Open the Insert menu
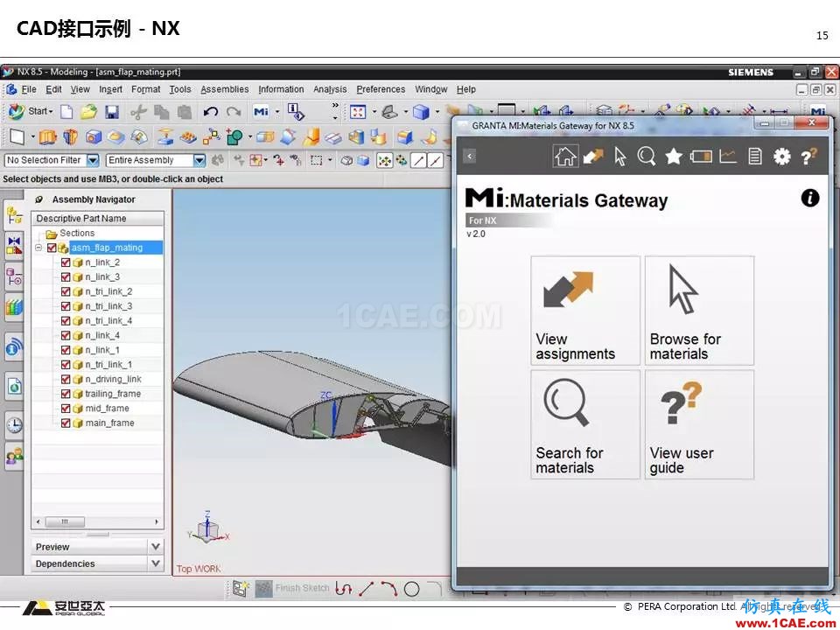 (x=110, y=89)
